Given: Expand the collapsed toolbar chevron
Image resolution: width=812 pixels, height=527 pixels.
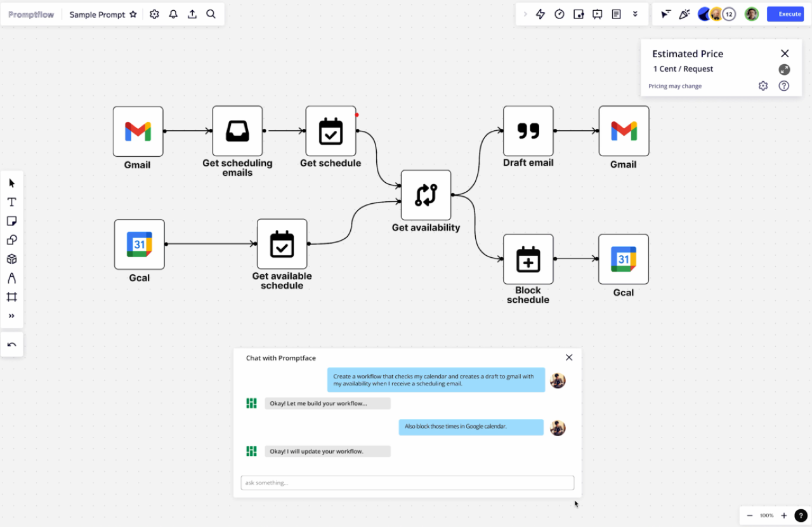Looking at the screenshot, I should pyautogui.click(x=525, y=14).
